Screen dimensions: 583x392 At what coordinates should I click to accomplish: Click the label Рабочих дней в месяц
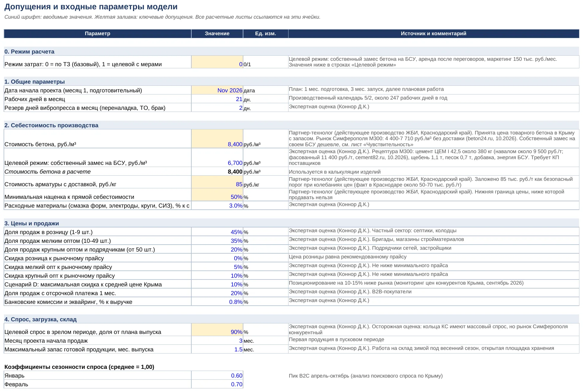[x=35, y=99]
